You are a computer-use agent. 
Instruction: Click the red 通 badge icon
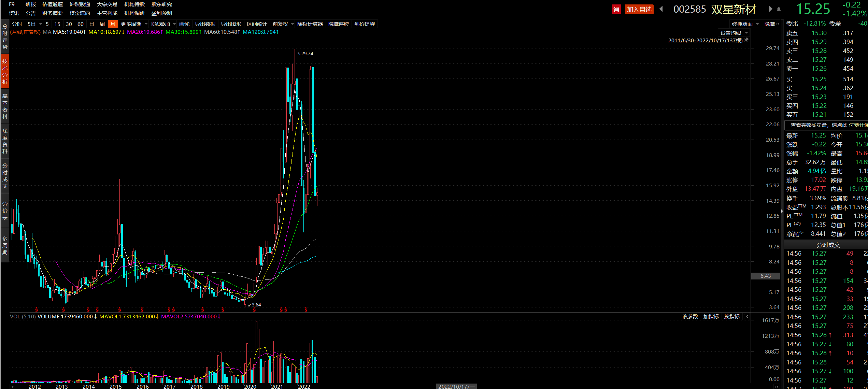click(x=616, y=9)
